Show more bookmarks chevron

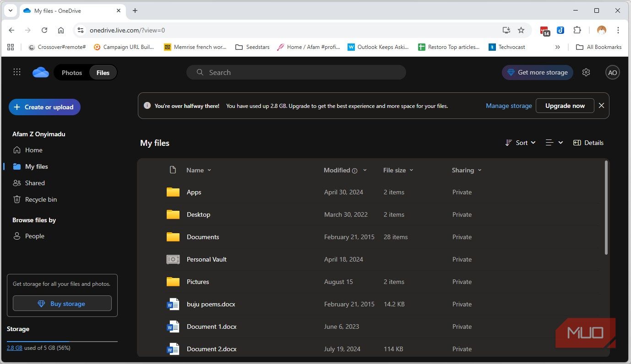pyautogui.click(x=557, y=47)
